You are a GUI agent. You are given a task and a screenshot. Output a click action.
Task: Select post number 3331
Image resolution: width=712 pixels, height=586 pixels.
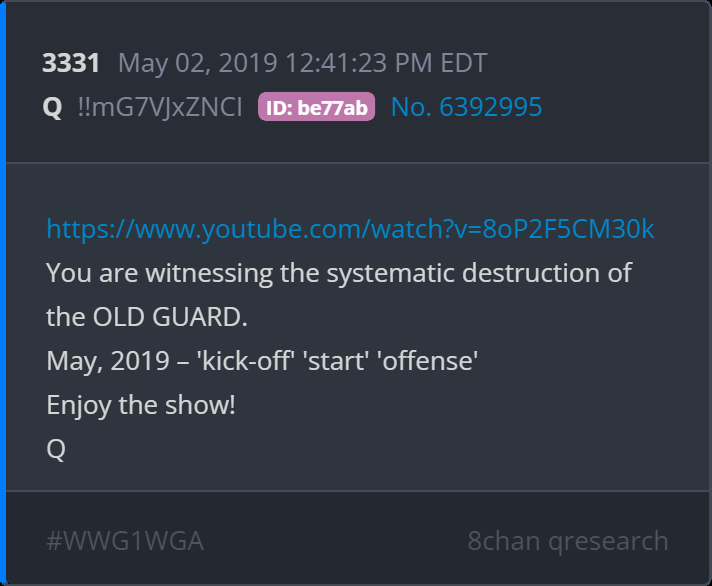coord(71,63)
